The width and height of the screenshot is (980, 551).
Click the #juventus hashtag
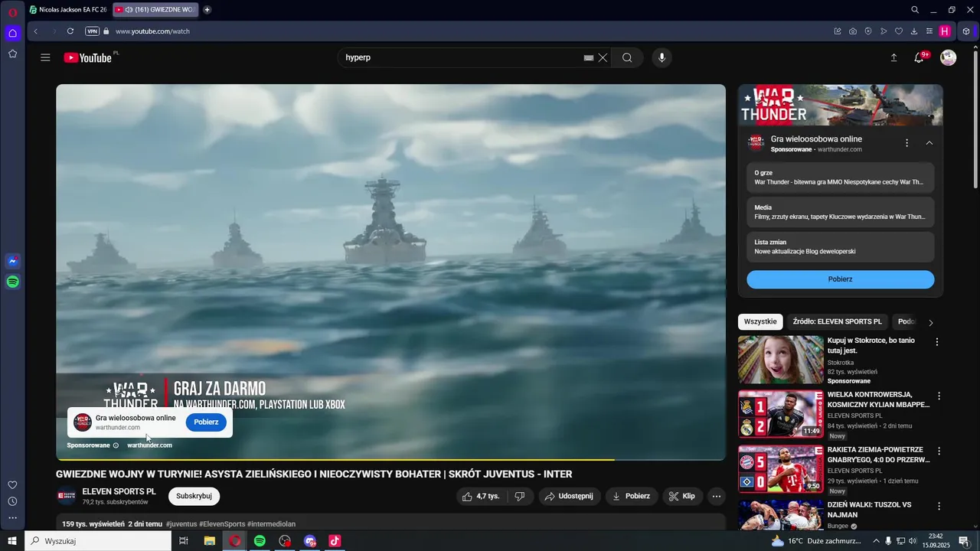[181, 524]
